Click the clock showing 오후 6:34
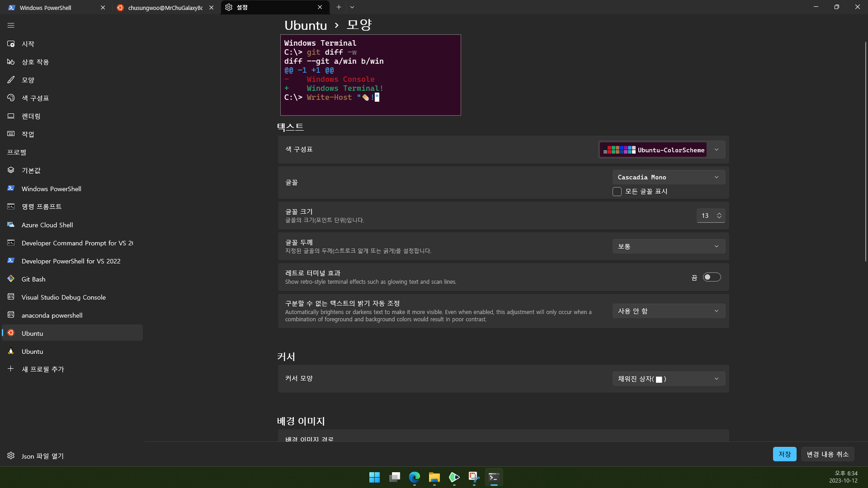868x488 pixels. point(846,474)
